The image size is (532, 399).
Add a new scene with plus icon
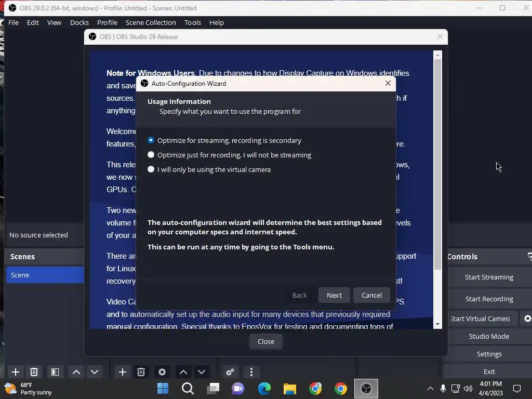click(16, 372)
